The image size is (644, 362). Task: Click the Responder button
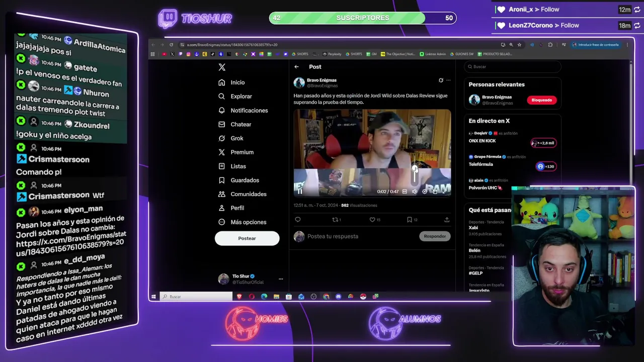point(435,236)
